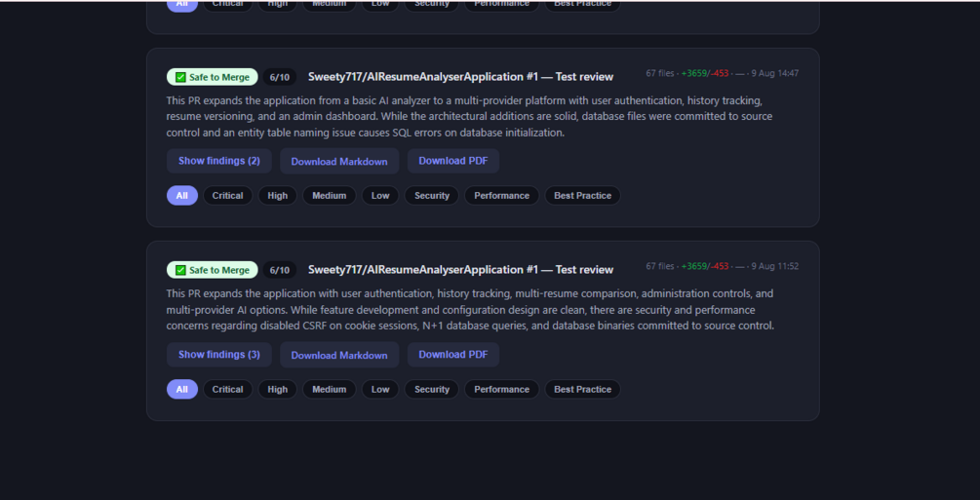This screenshot has height=500, width=980.
Task: Click the '9 Aug 14:47' timestamp
Action: pyautogui.click(x=775, y=73)
